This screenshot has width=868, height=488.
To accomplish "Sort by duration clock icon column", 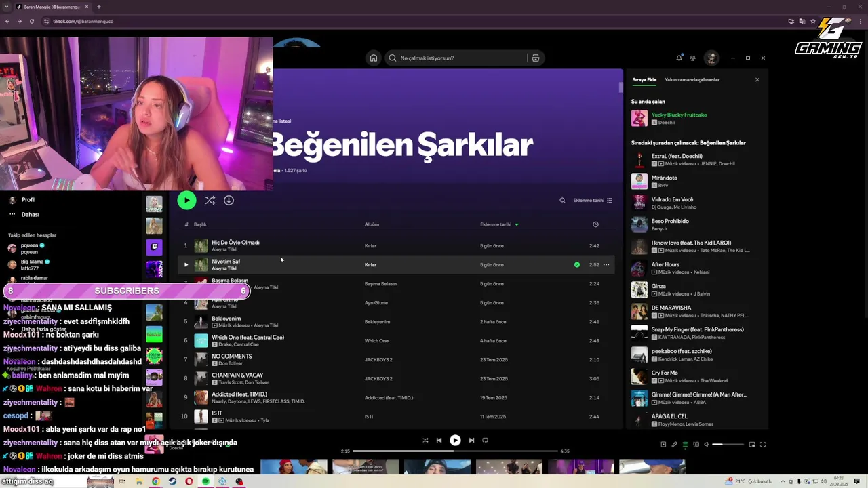I will pyautogui.click(x=595, y=224).
